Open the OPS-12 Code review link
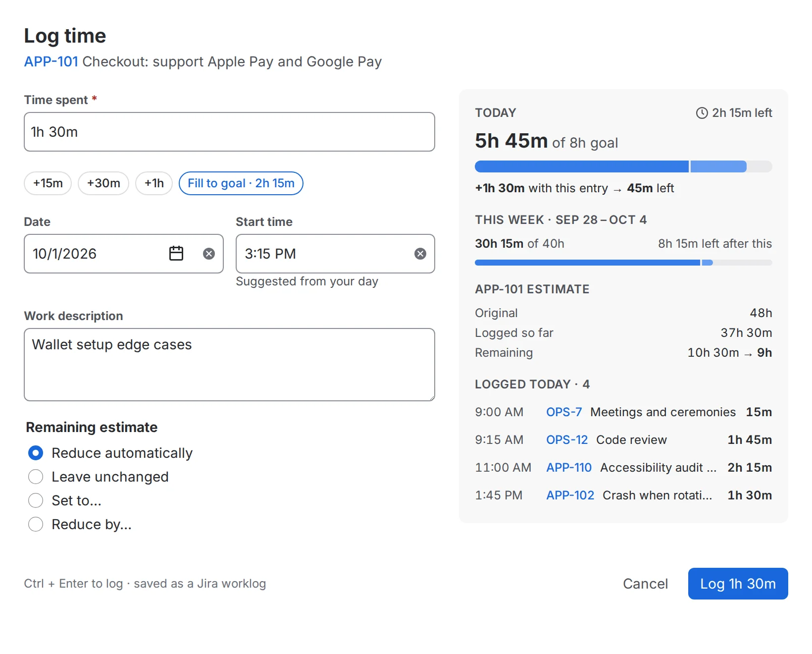 click(567, 440)
